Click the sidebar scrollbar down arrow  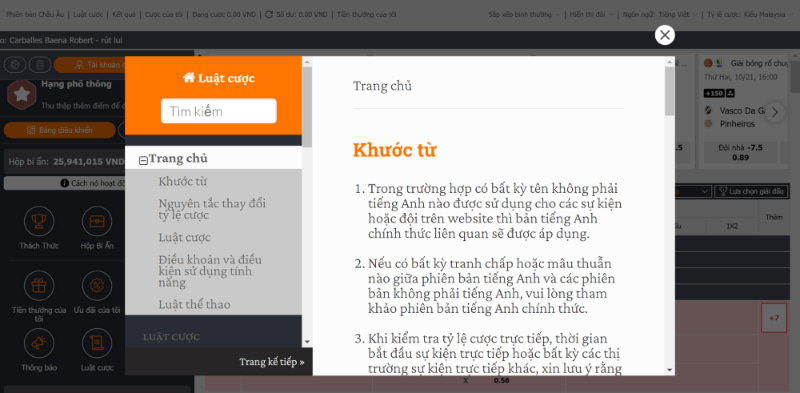pos(307,342)
